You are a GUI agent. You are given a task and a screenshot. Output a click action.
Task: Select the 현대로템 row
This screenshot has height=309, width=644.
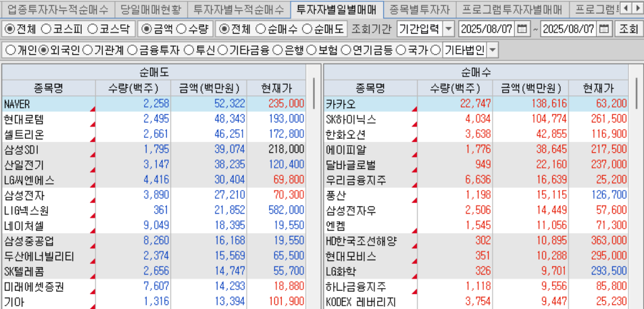(153, 119)
